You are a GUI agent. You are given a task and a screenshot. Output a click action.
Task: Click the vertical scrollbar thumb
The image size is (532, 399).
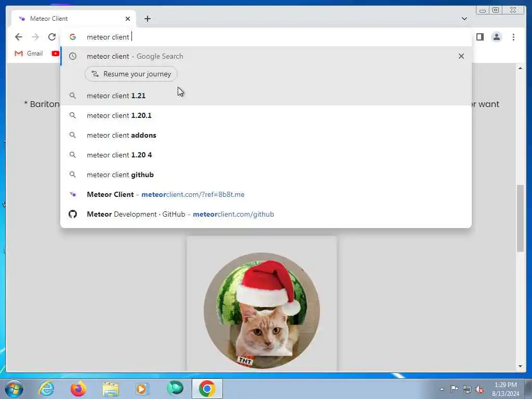pyautogui.click(x=520, y=218)
